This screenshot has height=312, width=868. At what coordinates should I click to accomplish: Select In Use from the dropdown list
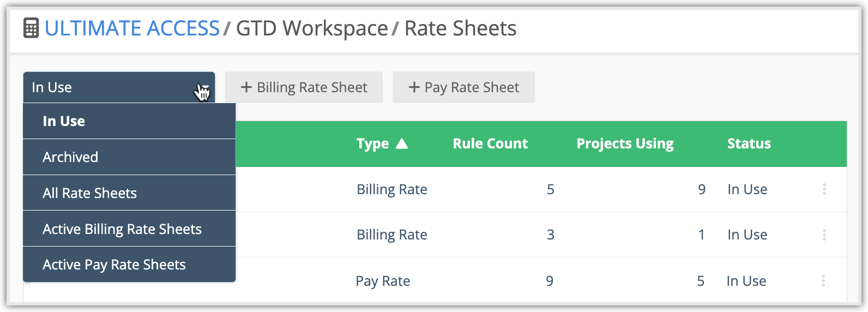pos(64,121)
